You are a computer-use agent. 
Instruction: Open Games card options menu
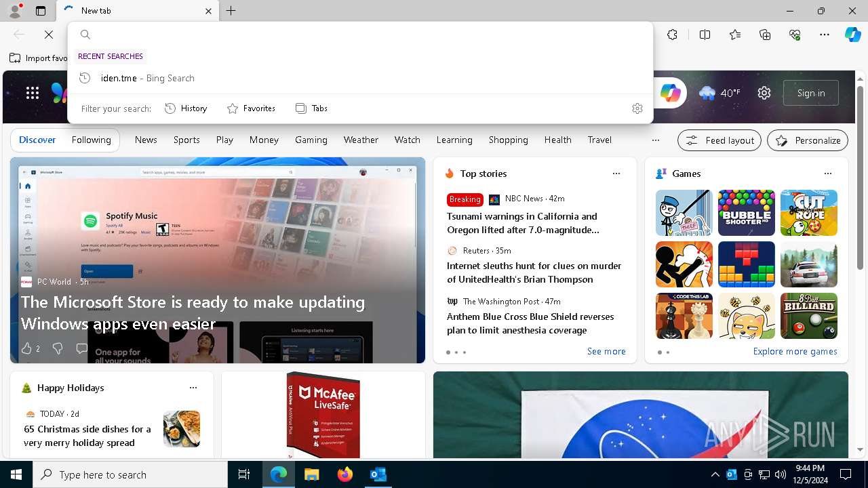(x=827, y=174)
